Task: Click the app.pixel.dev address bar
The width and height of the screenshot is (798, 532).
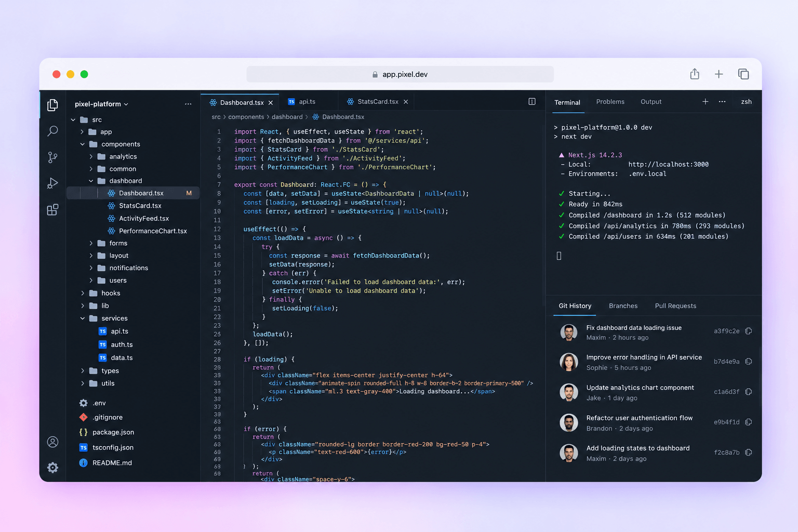Action: point(400,74)
